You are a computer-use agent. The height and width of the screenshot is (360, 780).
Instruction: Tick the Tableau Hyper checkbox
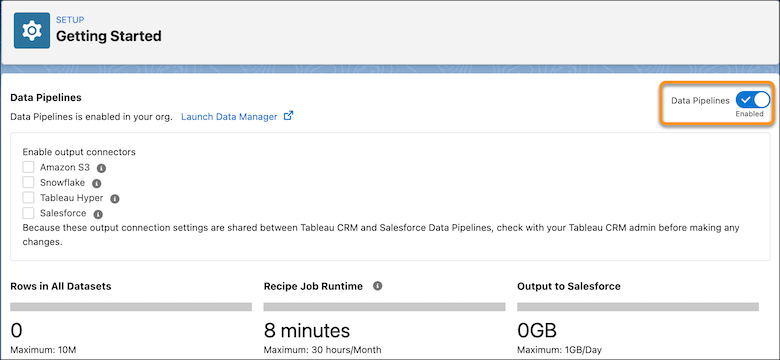28,198
